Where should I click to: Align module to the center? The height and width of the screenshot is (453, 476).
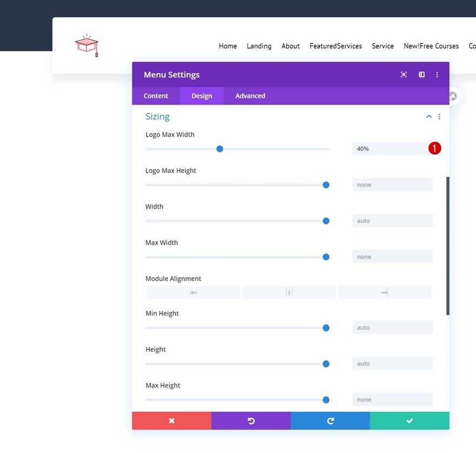tap(289, 293)
